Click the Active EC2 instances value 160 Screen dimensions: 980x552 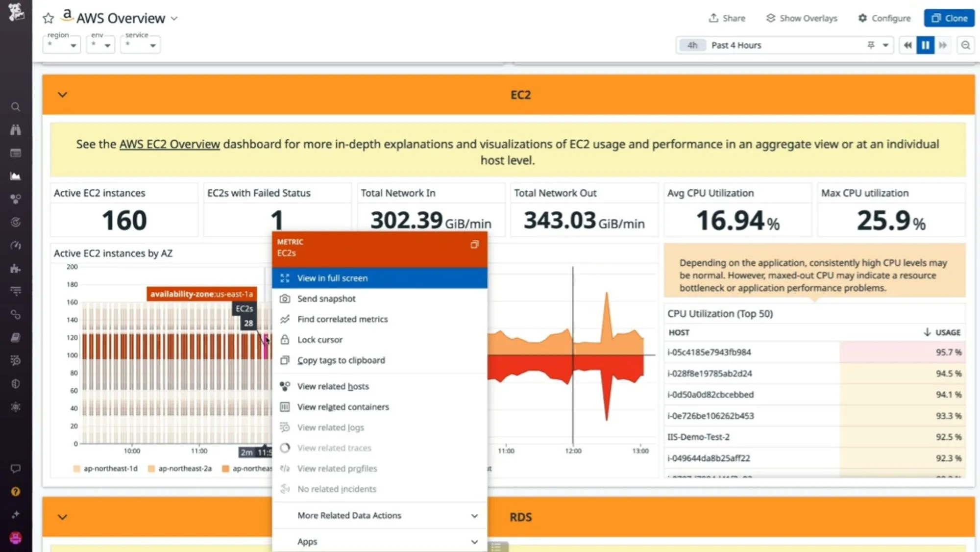click(x=124, y=220)
